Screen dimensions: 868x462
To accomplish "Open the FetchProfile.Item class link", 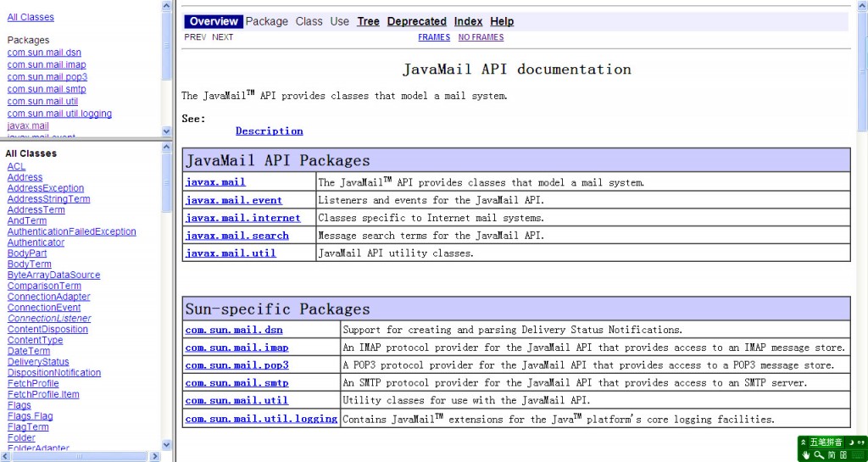I will [43, 394].
